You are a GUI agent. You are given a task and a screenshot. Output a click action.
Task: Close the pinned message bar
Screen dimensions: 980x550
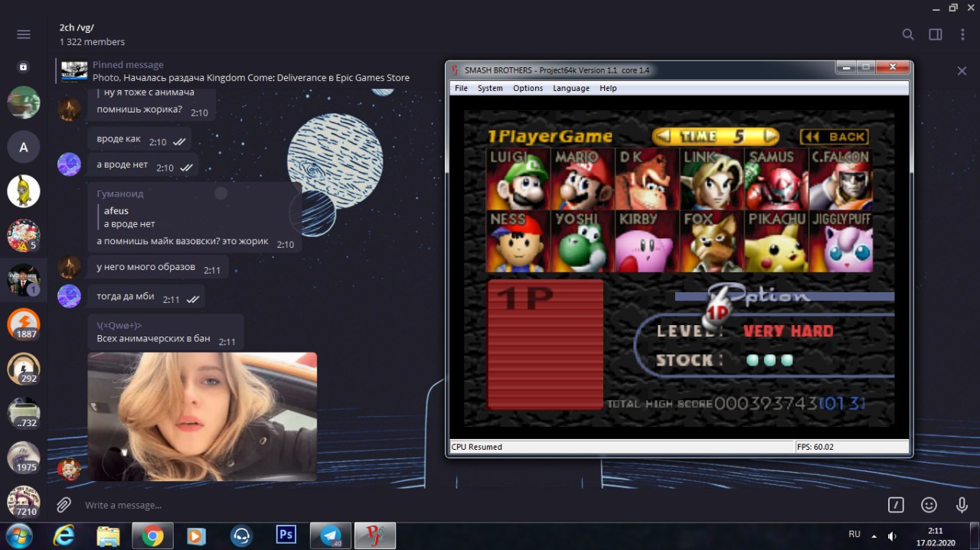[x=962, y=70]
